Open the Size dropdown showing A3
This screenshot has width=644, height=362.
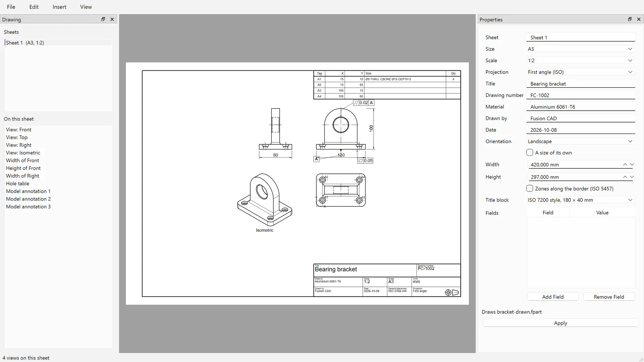pos(580,49)
